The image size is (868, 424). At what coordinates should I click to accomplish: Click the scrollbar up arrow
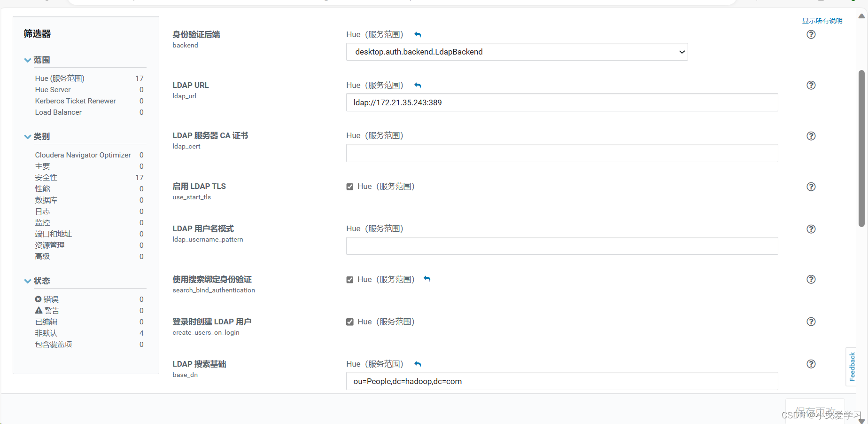point(861,16)
